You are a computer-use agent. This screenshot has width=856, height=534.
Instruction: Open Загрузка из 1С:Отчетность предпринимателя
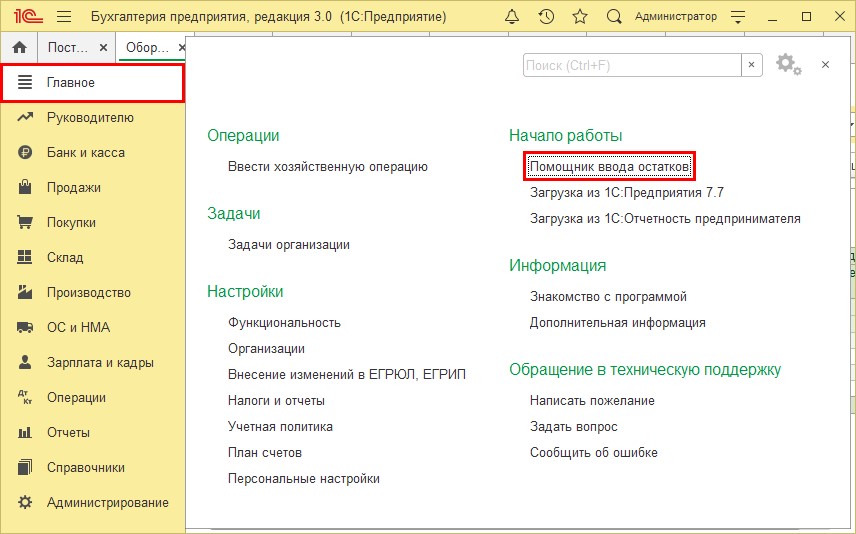tap(665, 218)
